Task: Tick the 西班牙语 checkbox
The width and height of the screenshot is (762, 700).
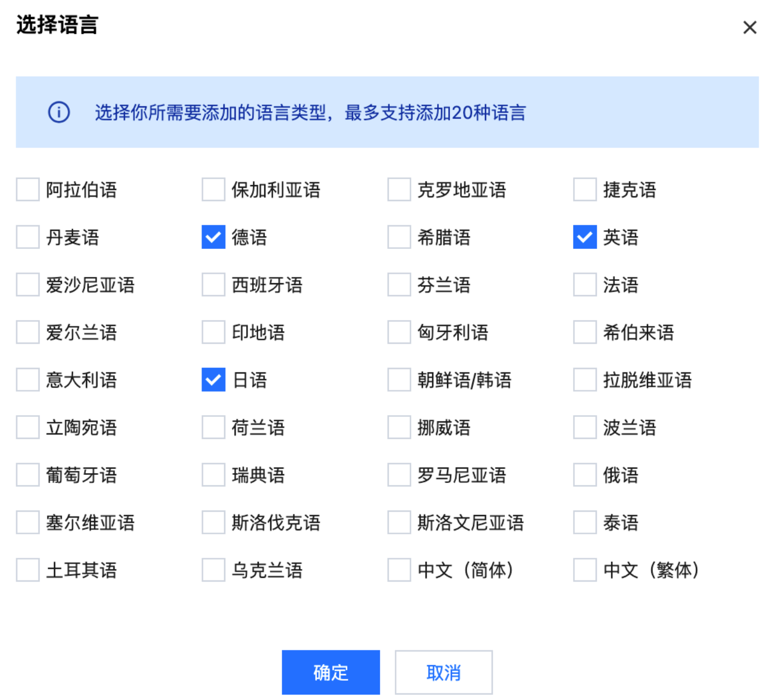Action: (214, 285)
